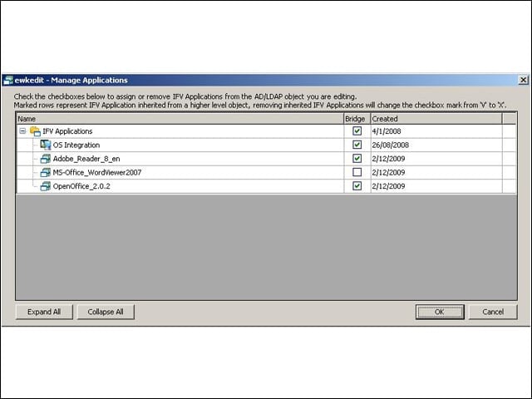Click the Adobe_Reader_8_en application icon
Screen dimensions: 532x399
[46, 159]
